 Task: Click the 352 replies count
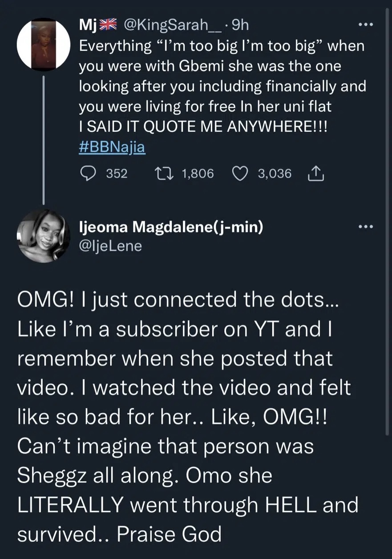pyautogui.click(x=117, y=174)
